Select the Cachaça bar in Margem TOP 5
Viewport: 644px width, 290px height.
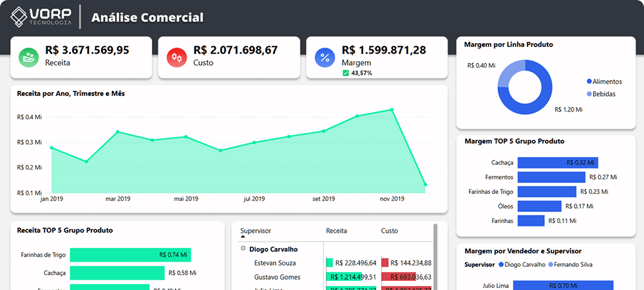(x=558, y=162)
